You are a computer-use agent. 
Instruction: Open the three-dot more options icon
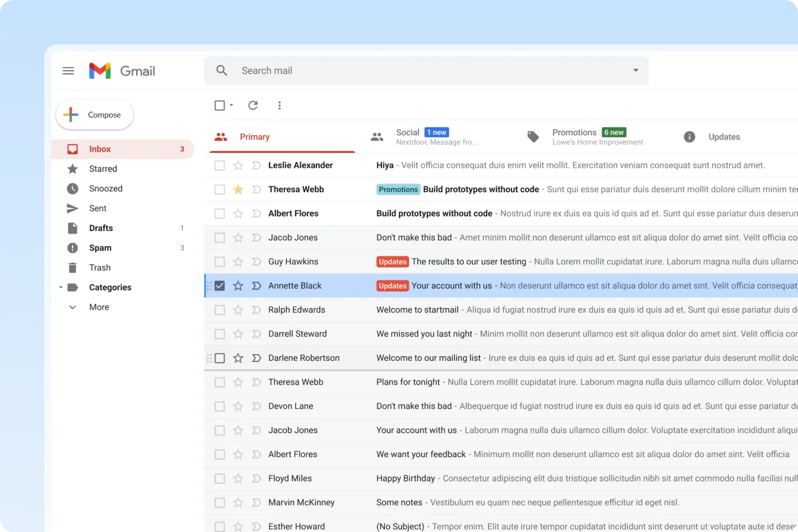279,105
